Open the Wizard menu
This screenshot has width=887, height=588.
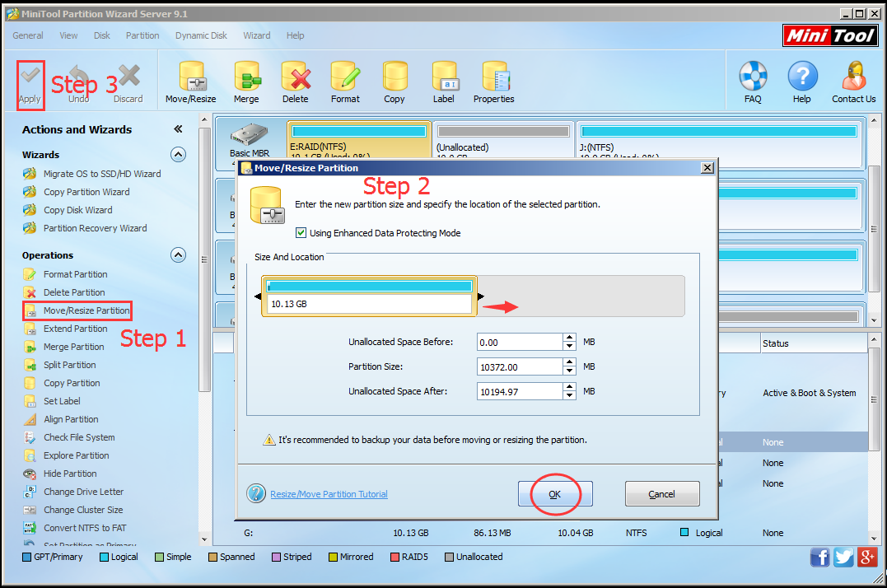coord(257,35)
